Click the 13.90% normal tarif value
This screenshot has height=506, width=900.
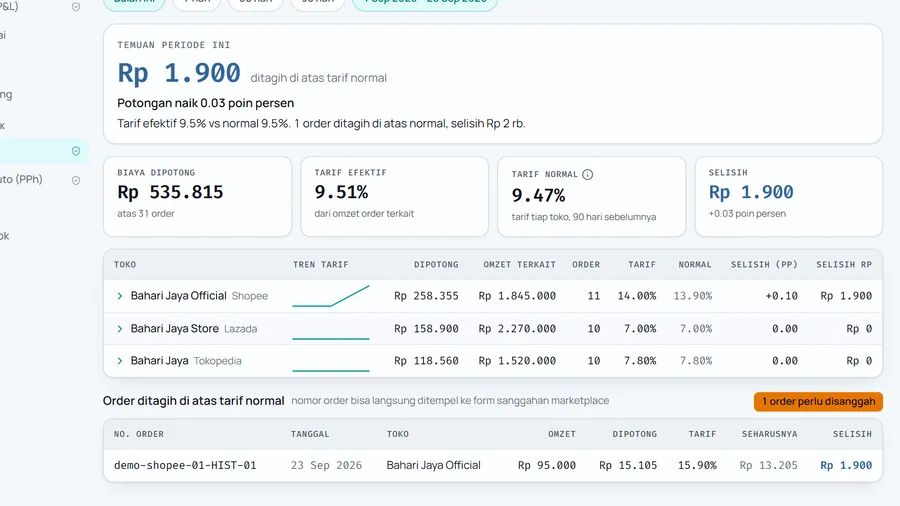693,296
